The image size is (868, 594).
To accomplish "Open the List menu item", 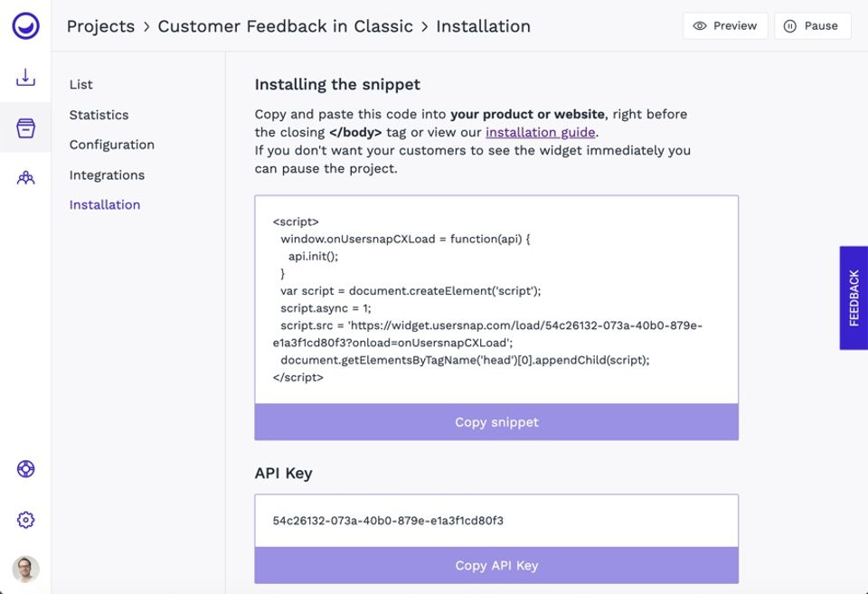I will coord(81,84).
